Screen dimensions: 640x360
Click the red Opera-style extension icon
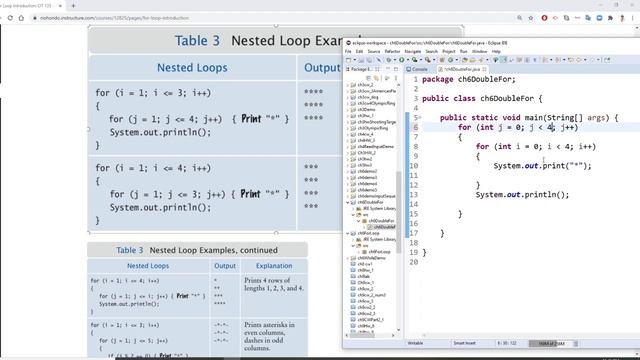click(x=544, y=18)
